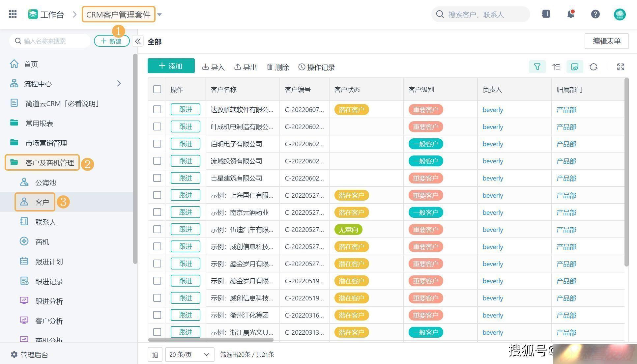The width and height of the screenshot is (637, 364).
Task: Check the row for 示例：上海国仁有限
Action: point(157,195)
